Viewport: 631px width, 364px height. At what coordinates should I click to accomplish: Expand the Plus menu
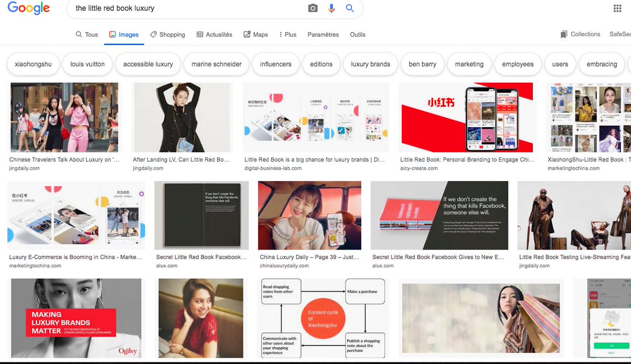pos(288,35)
